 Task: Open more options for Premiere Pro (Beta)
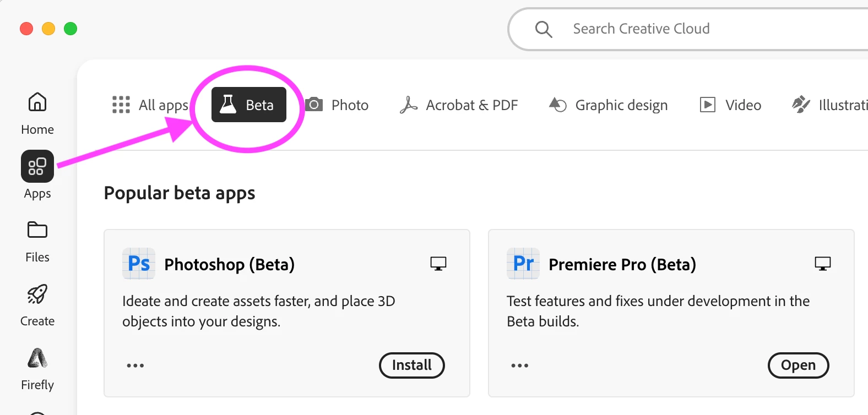tap(520, 365)
